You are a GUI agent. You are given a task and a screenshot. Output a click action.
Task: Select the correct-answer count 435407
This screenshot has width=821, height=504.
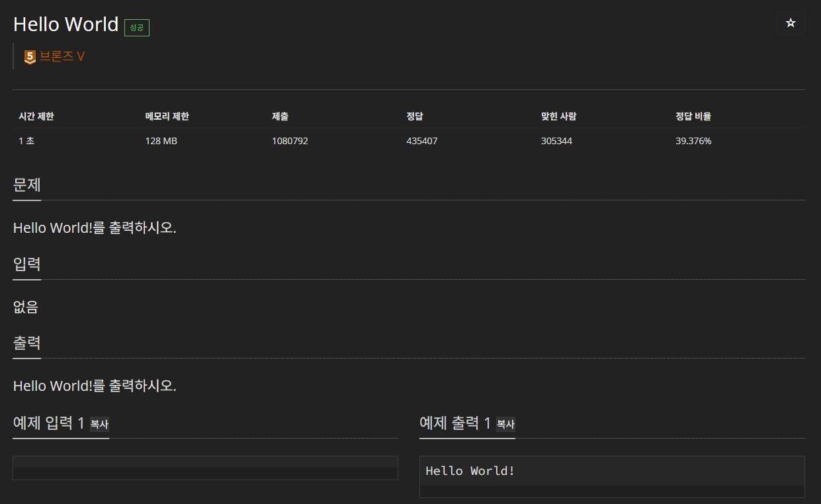[422, 140]
